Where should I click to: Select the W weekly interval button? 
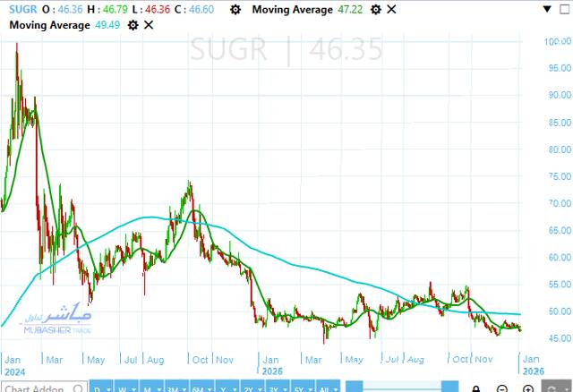coord(123,388)
